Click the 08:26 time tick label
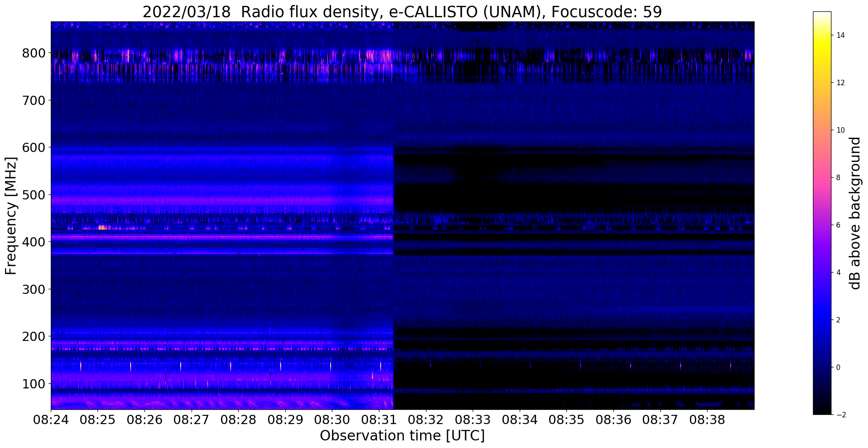The height and width of the screenshot is (448, 868). (x=145, y=420)
